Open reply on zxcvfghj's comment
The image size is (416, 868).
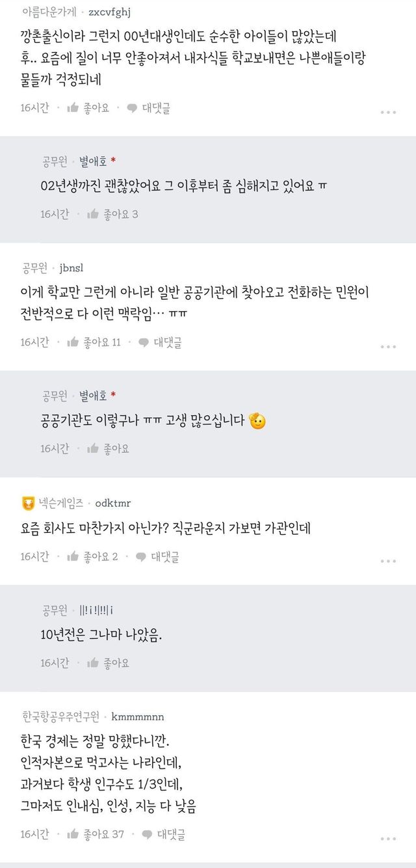coord(149,108)
